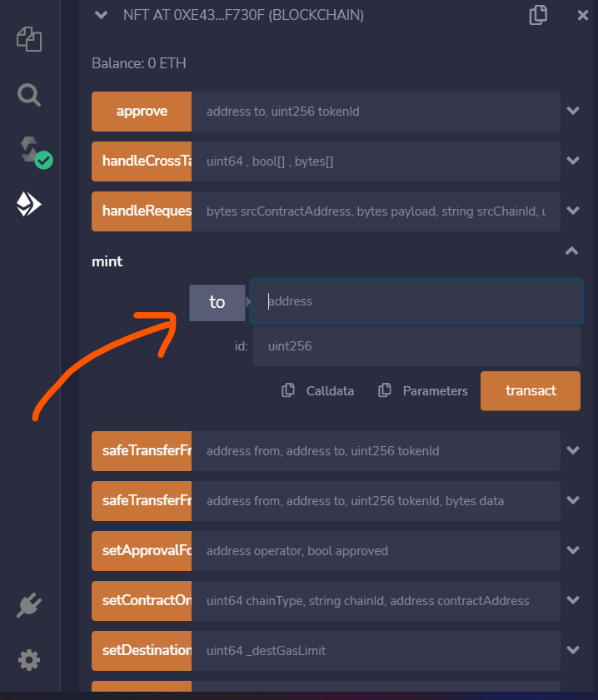
Task: Expand the setApprovalForAll function inputs
Action: [x=573, y=550]
